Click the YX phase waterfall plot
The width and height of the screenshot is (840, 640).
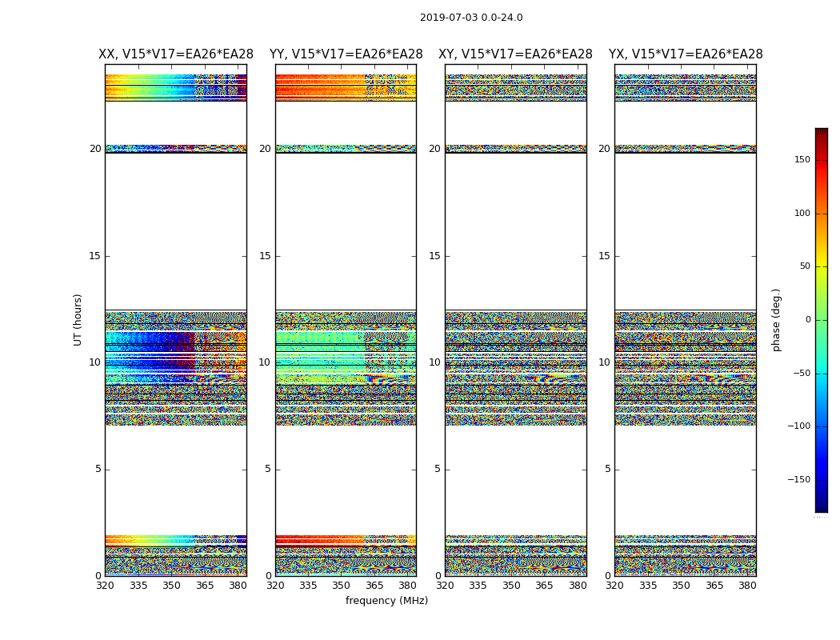coord(686,320)
